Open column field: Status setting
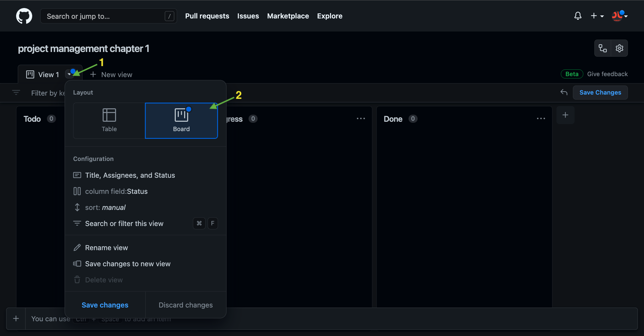This screenshot has width=644, height=336. [116, 191]
